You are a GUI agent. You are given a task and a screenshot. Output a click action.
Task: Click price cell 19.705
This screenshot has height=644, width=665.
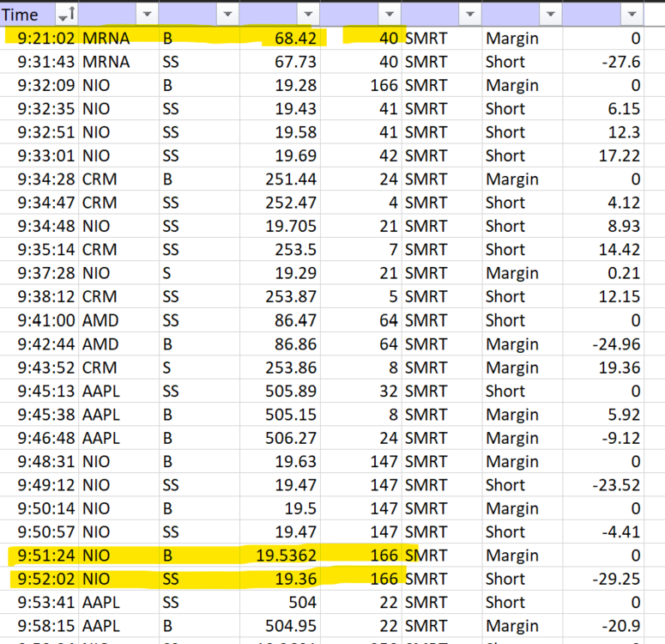tap(280, 226)
